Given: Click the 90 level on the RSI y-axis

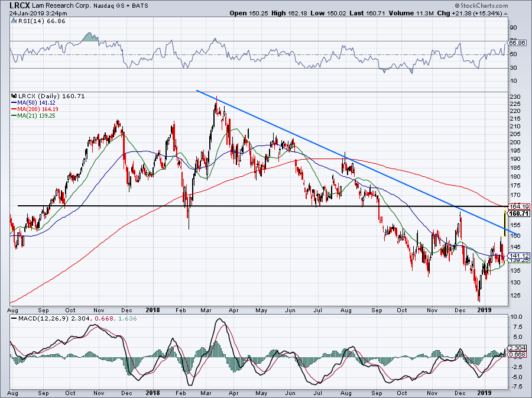Looking at the screenshot, I should 513,27.
